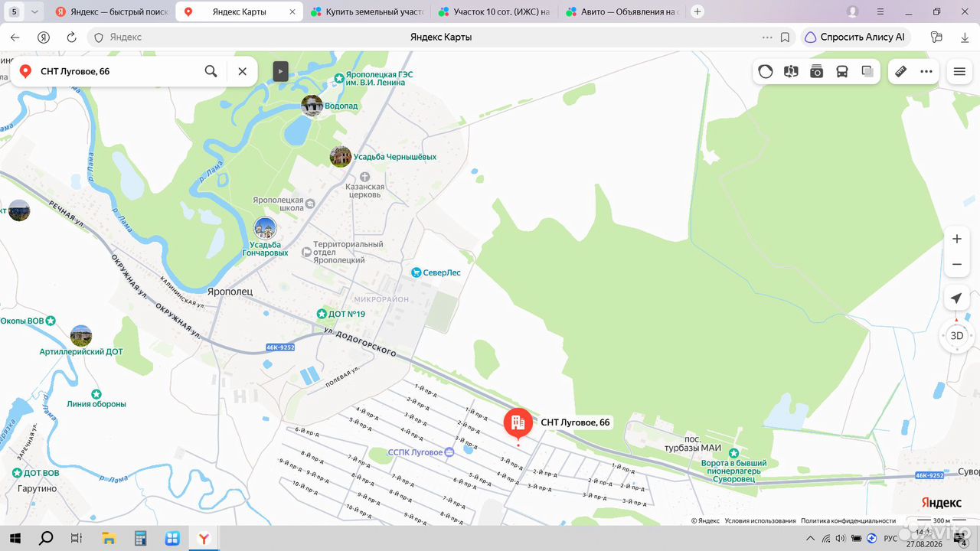Click the address bar showing Яндекс

coord(440,37)
